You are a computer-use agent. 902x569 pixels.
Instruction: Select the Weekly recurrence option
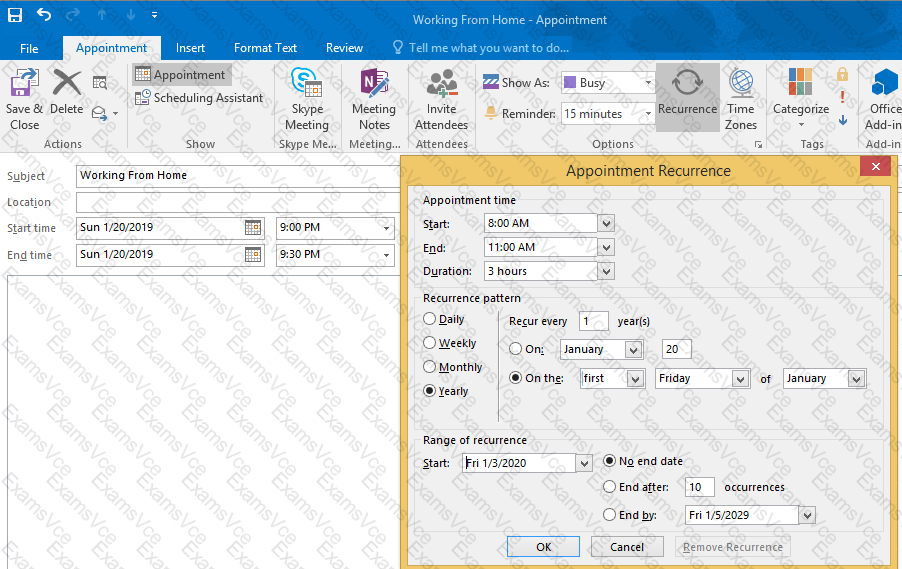[x=429, y=343]
